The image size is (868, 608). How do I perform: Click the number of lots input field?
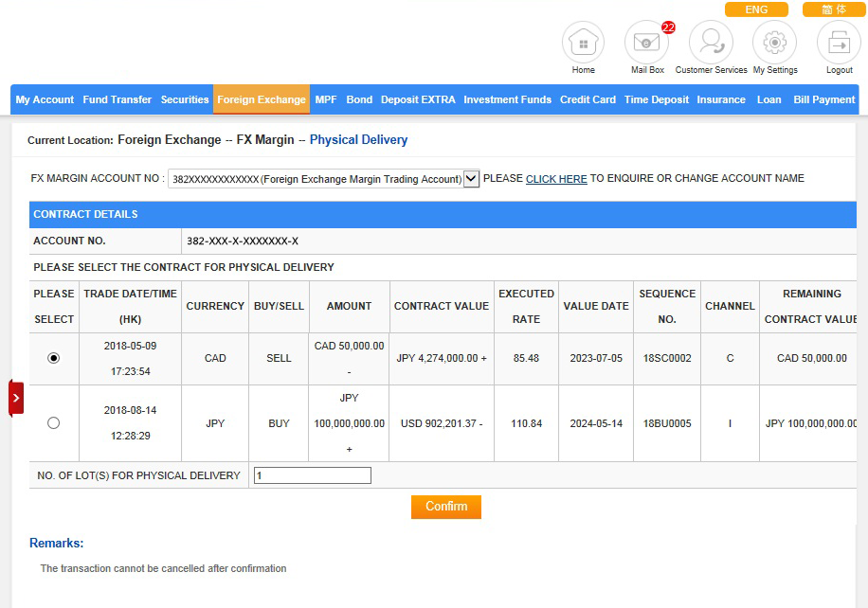coord(312,475)
